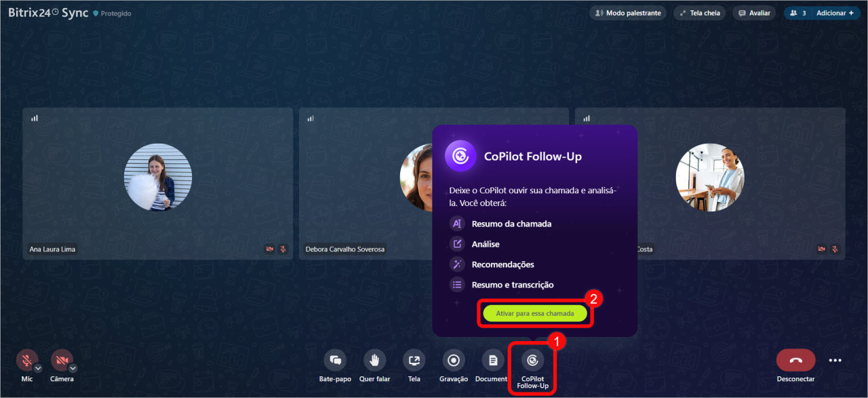
Task: Open the three-dot more options menu
Action: point(835,360)
